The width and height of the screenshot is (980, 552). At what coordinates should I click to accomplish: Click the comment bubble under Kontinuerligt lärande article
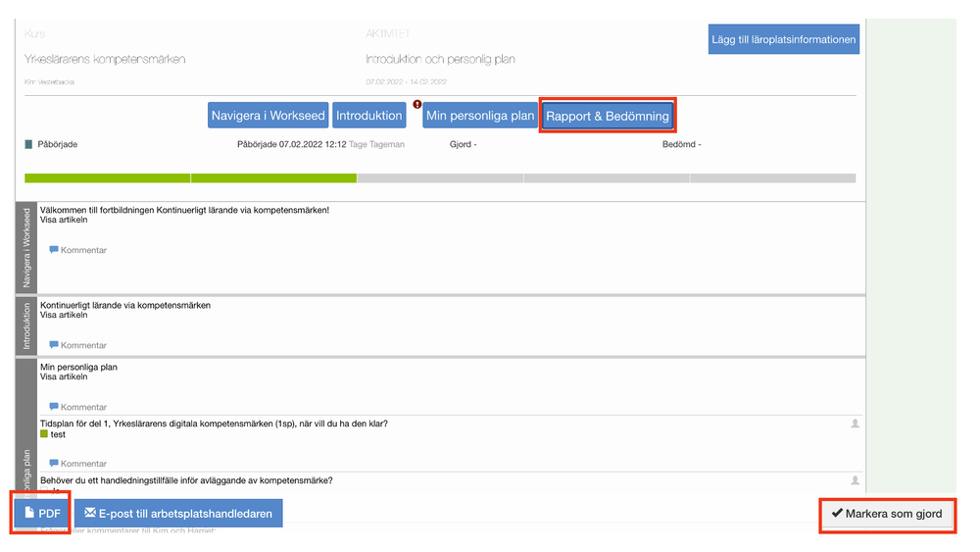pyautogui.click(x=54, y=345)
